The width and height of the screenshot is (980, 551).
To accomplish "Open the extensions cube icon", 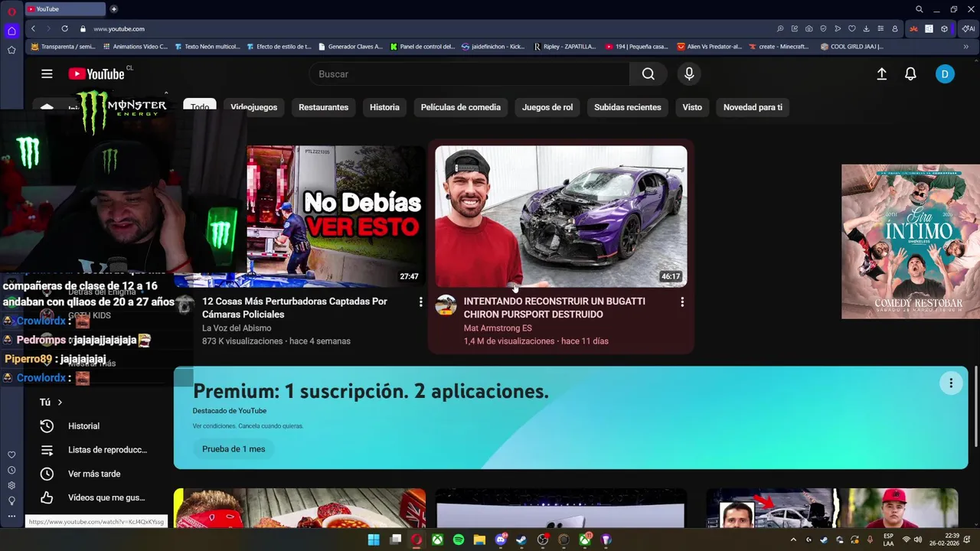I will tap(944, 28).
